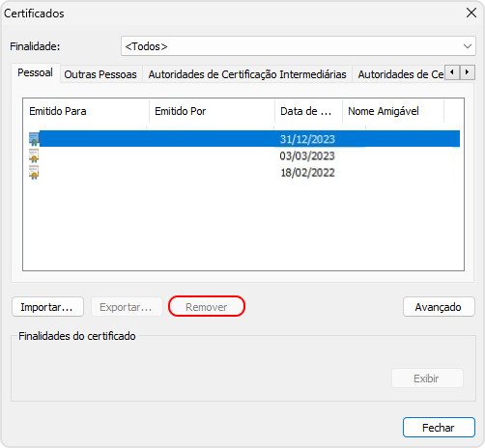Open the Finalidade dropdown showing <Todos>

pos(299,46)
